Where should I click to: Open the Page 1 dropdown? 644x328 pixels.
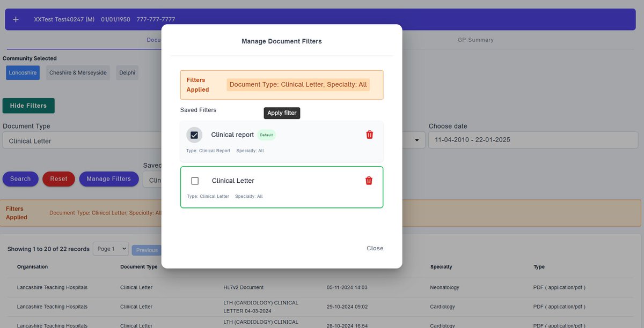coord(111,249)
